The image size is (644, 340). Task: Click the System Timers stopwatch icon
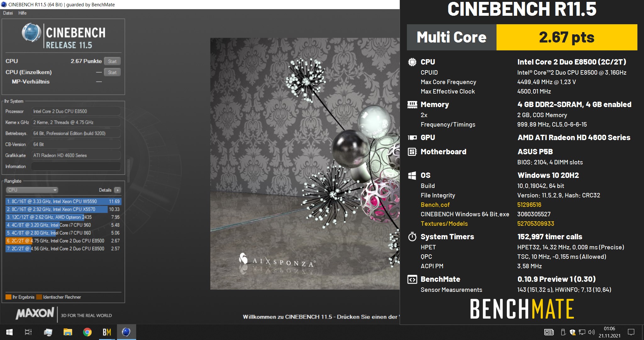412,236
